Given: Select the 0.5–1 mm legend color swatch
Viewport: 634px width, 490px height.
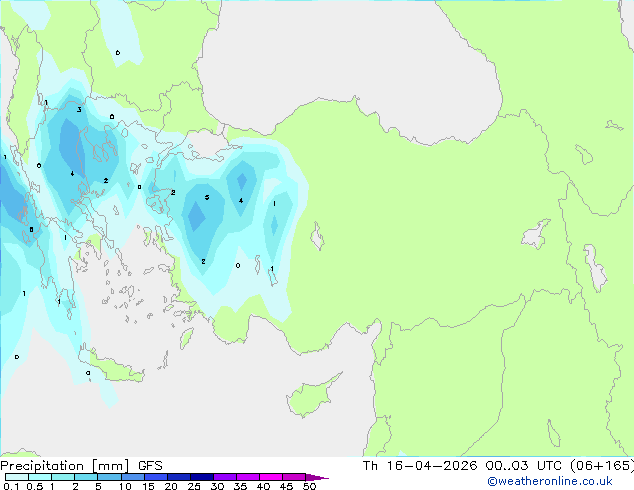Looking at the screenshot, I should [x=40, y=477].
